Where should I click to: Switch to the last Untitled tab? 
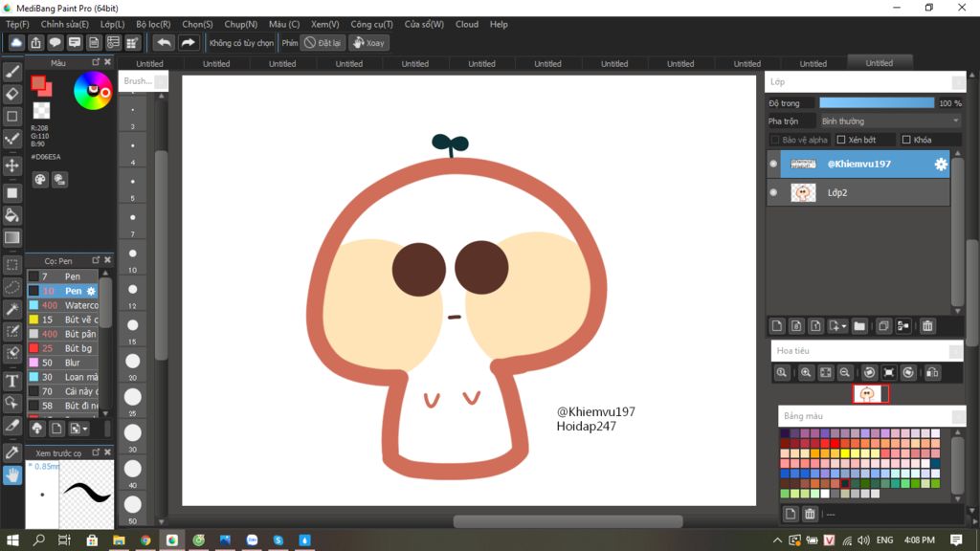[x=880, y=62]
